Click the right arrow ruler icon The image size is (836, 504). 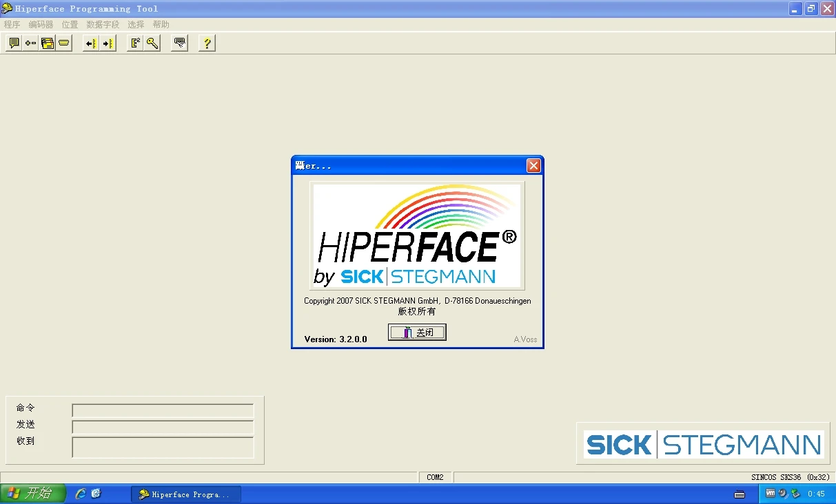tap(108, 43)
